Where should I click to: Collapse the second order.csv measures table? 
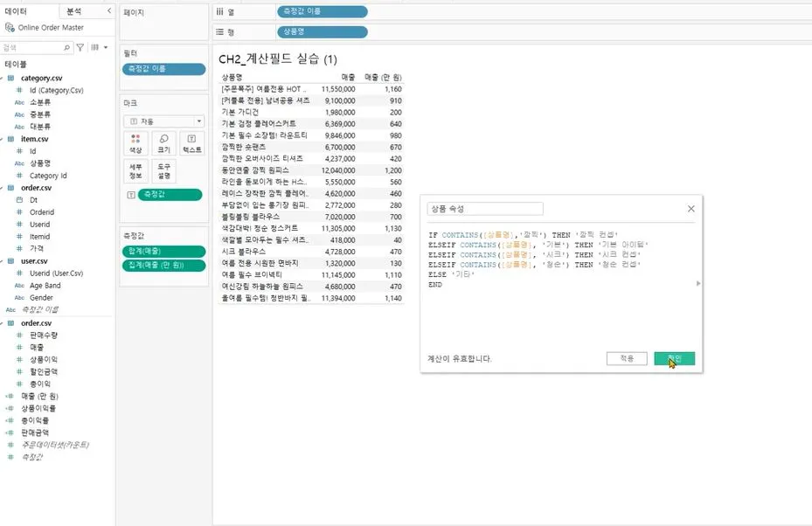coord(2,323)
